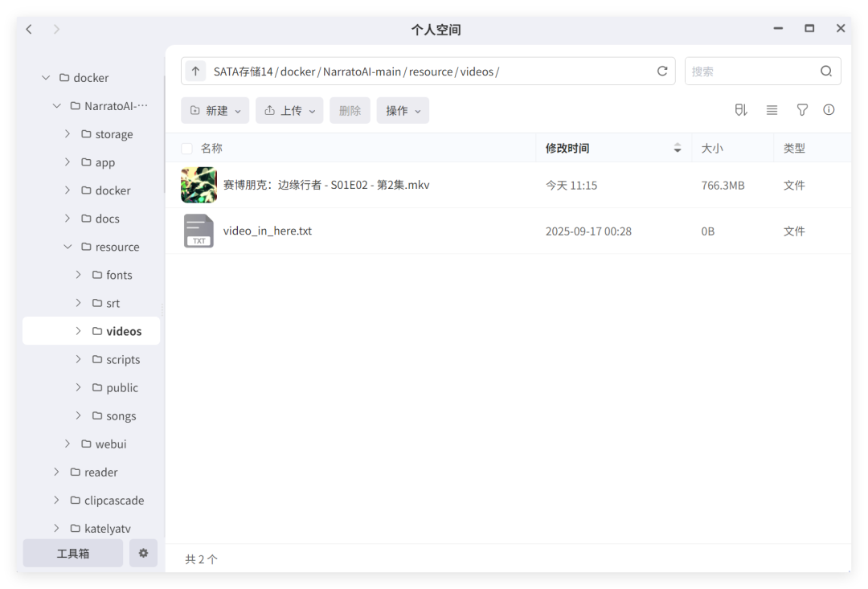Open settings gear in sidebar footer
The image size is (868, 589).
tap(144, 553)
